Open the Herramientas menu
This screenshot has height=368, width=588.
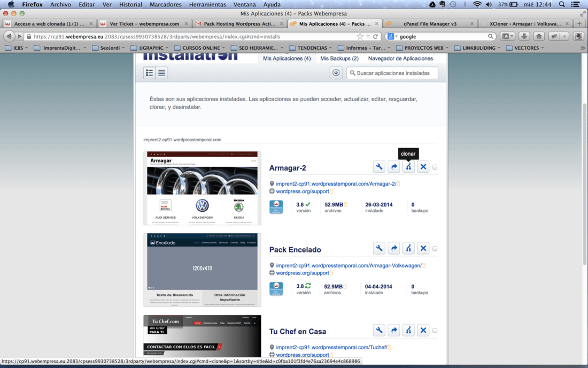coord(207,4)
